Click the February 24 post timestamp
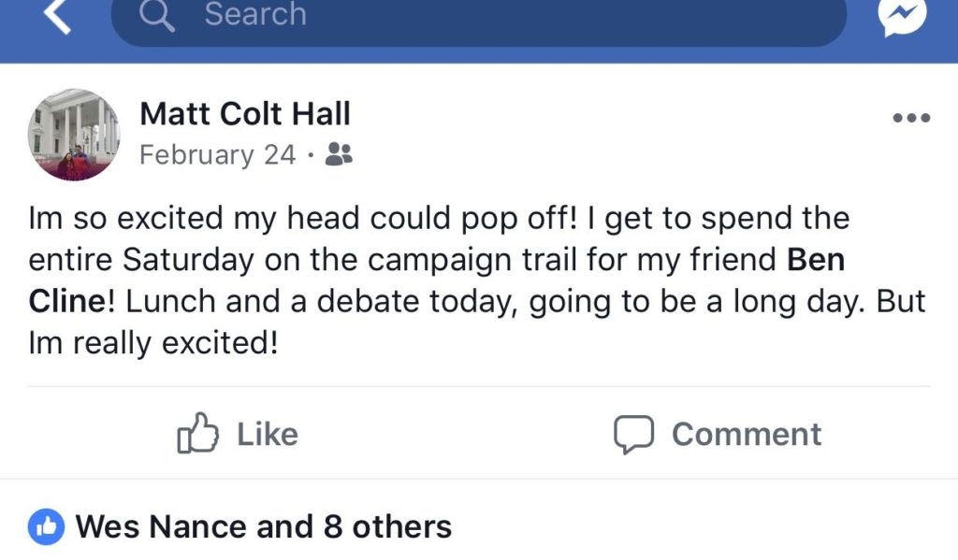Screen dimensions: 958x560 [x=217, y=155]
